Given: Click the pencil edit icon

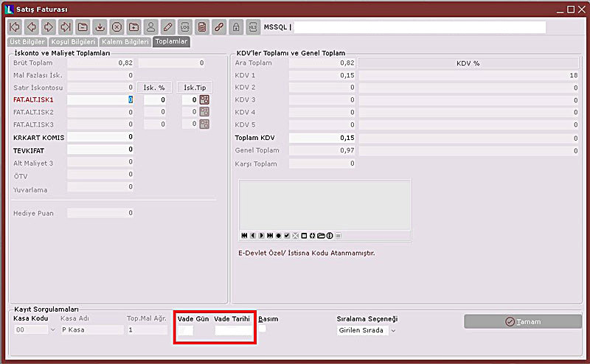Looking at the screenshot, I should pyautogui.click(x=167, y=27).
